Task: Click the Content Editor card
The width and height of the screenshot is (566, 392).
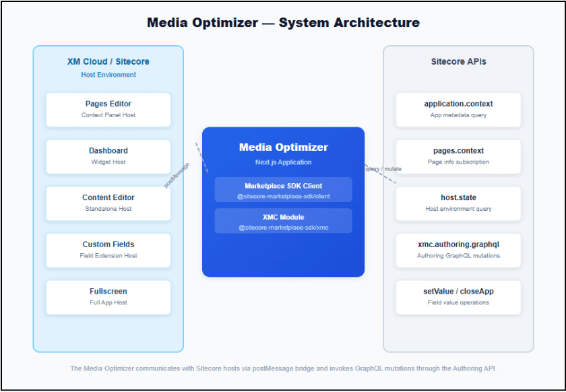Action: tap(108, 203)
